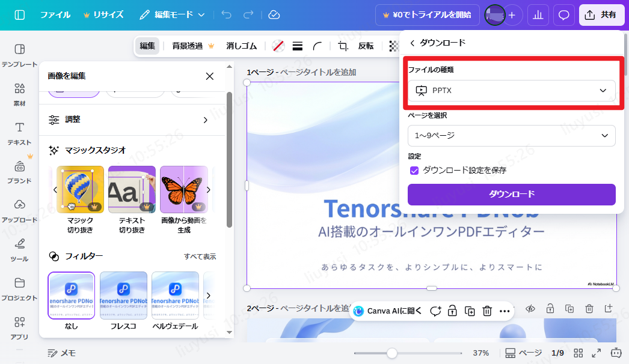
Task: Click the duplicate page icon
Action: [569, 308]
